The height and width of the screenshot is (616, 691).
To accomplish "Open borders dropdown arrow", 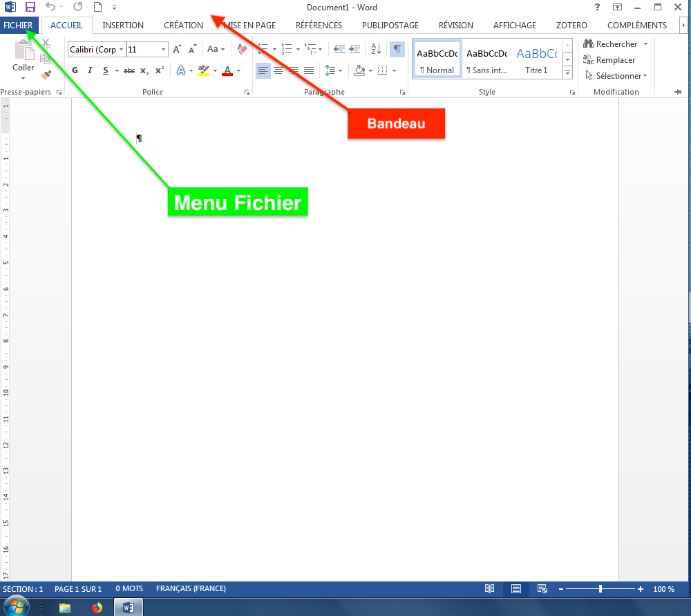I will pos(394,70).
